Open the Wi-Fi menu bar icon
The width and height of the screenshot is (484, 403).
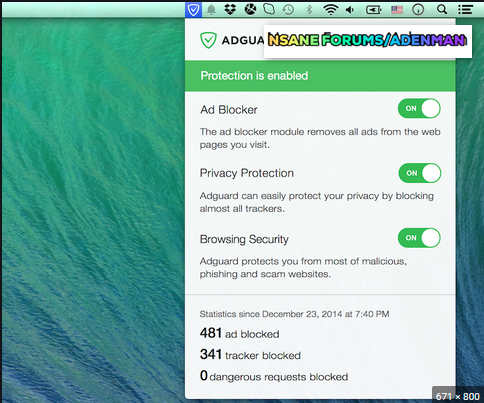pos(330,10)
